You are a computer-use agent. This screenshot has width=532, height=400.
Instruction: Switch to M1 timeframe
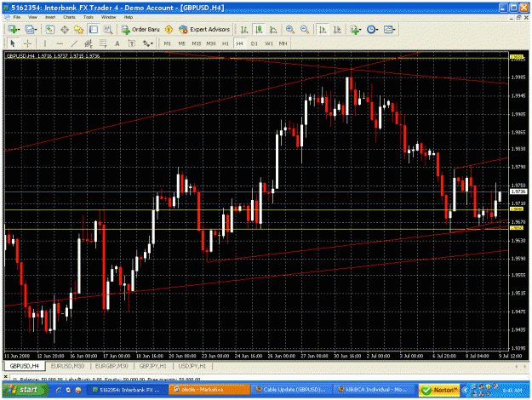click(168, 43)
